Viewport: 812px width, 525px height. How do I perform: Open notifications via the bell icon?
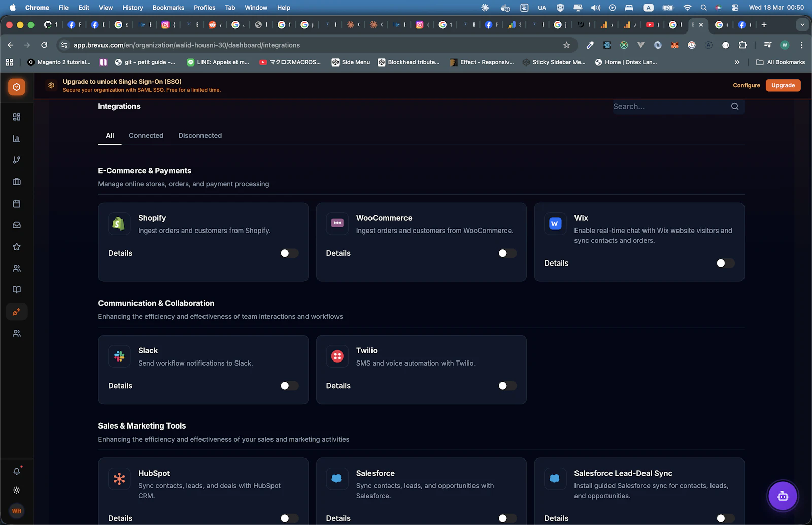coord(17,471)
